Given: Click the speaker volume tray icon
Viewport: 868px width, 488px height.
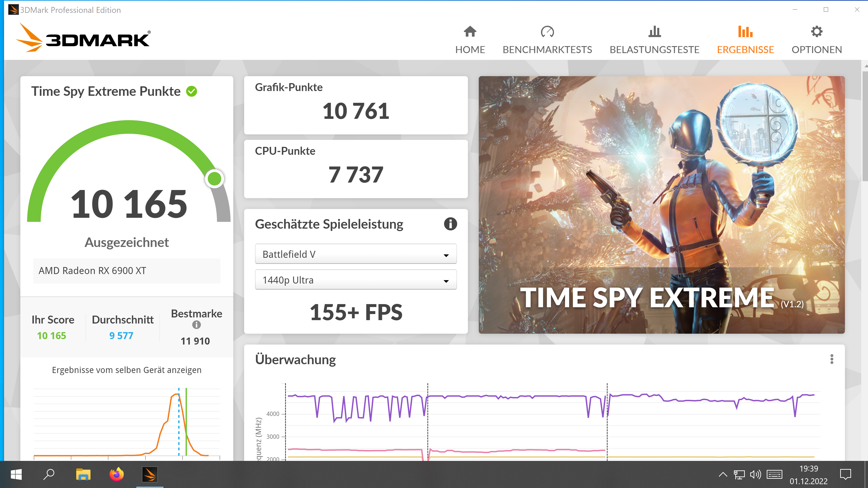Looking at the screenshot, I should 755,474.
